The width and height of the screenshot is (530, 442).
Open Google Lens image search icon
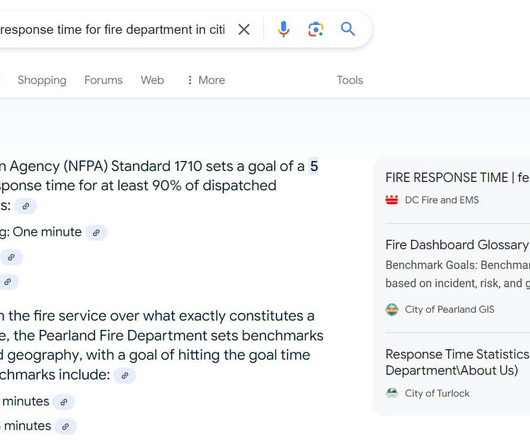316,29
